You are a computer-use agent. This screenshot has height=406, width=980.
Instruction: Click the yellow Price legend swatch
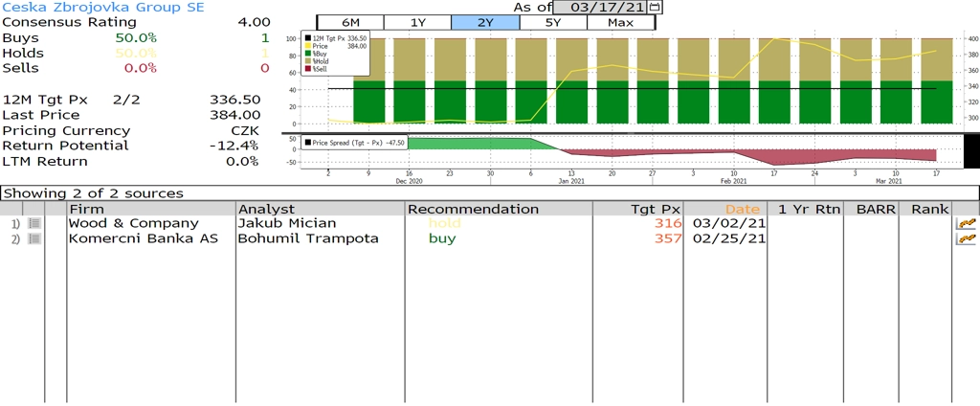[x=307, y=46]
